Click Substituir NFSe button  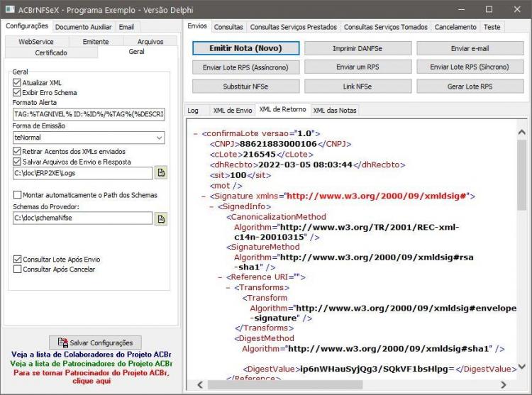[245, 87]
